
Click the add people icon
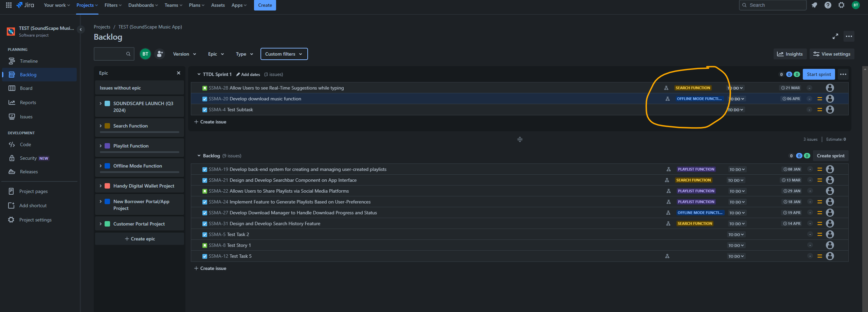(x=160, y=54)
